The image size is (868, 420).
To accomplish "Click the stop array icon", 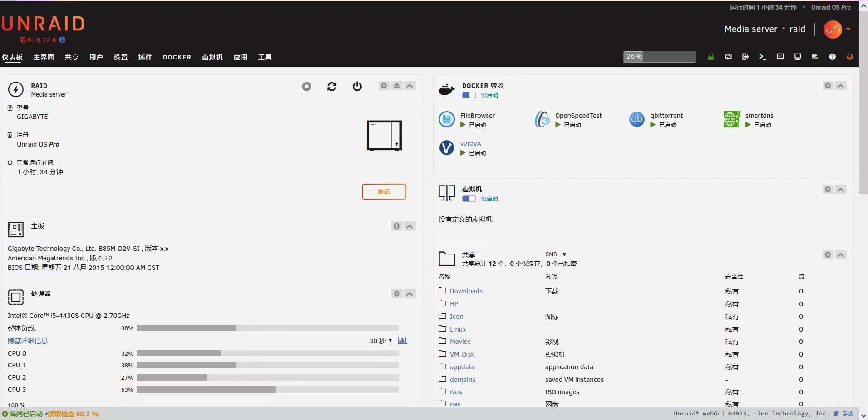I will pyautogui.click(x=306, y=86).
